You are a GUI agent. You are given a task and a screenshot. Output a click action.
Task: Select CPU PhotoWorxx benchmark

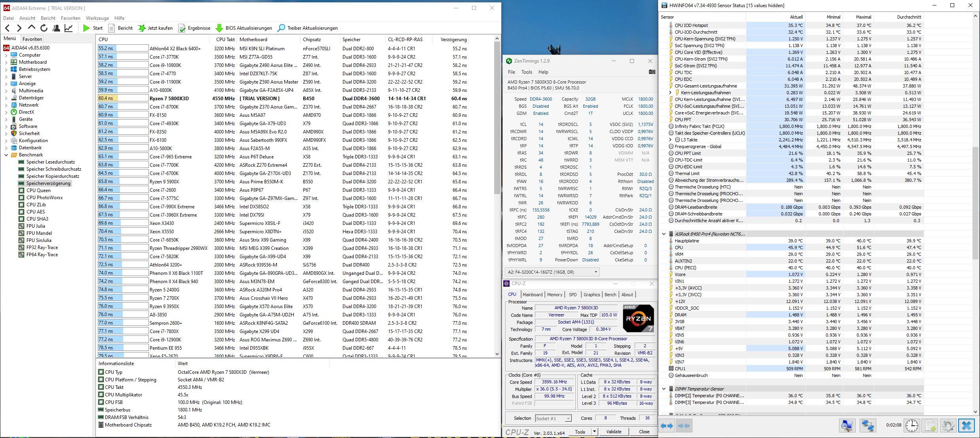(x=44, y=198)
